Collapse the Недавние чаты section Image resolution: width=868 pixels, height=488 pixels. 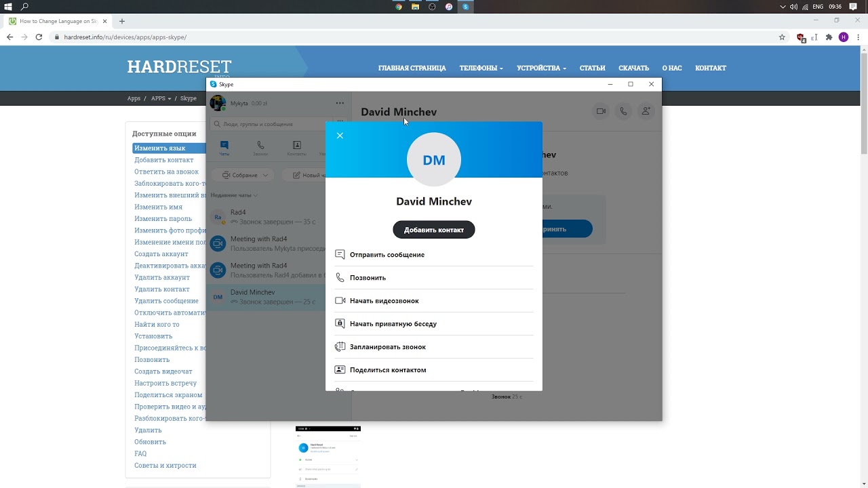tap(234, 195)
